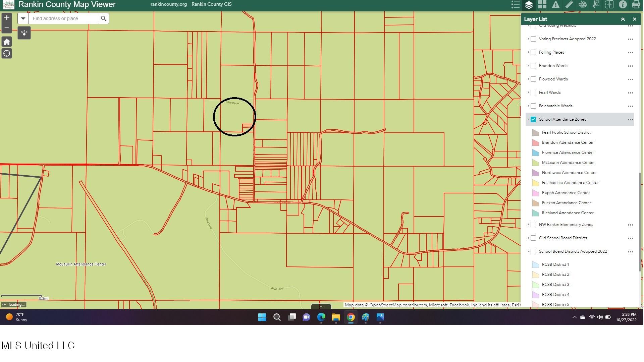644x362 pixels.
Task: Open the Basemap Gallery grid icon
Action: tap(542, 5)
